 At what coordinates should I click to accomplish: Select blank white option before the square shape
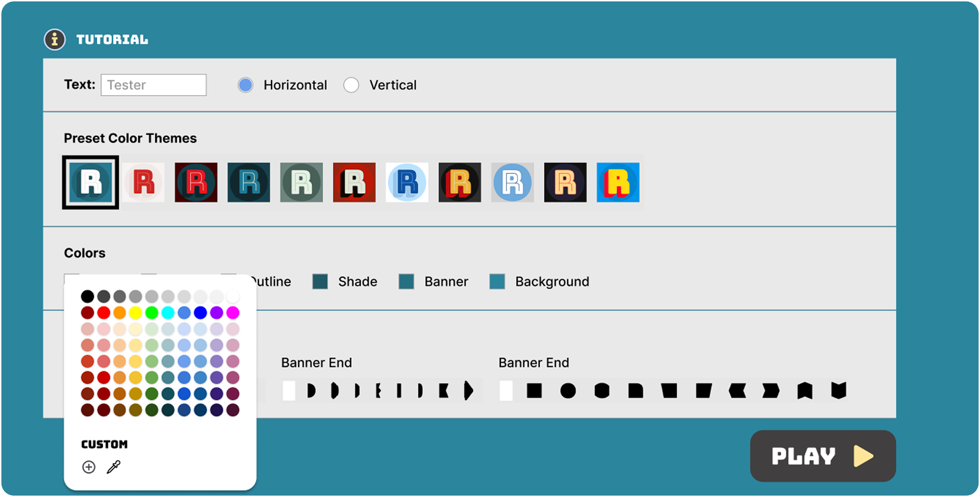point(506,391)
